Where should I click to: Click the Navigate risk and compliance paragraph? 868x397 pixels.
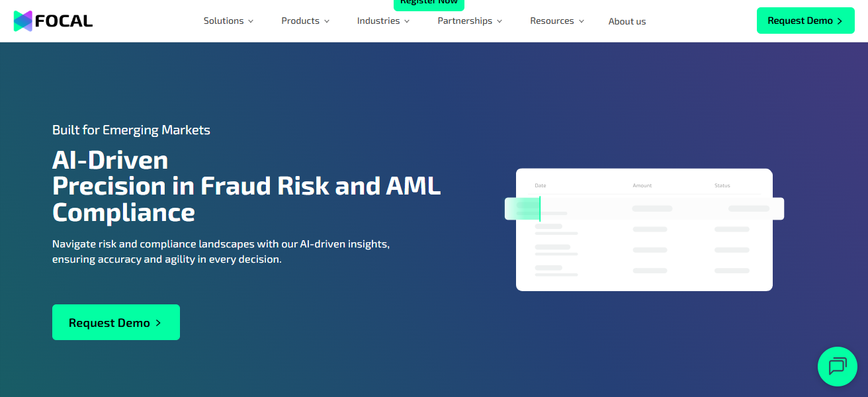221,251
